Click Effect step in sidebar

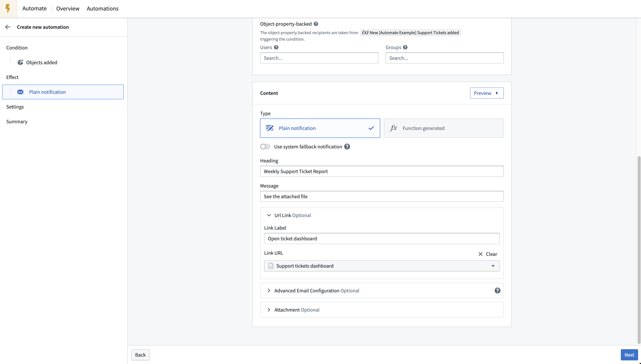(12, 77)
